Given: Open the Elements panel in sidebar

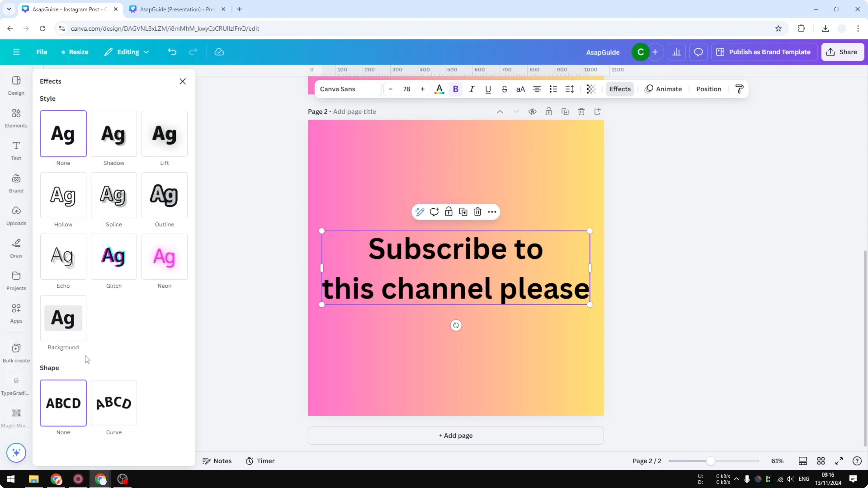Looking at the screenshot, I should (x=16, y=118).
